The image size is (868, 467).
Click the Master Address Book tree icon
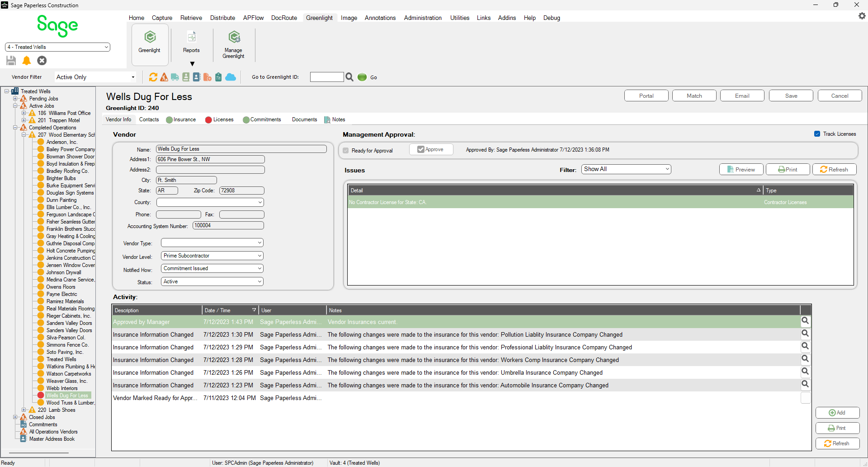pyautogui.click(x=24, y=439)
